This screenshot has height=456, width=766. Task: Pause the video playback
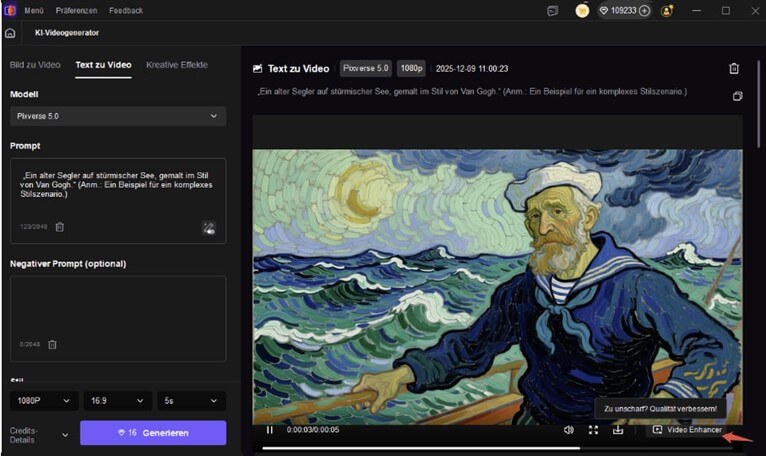269,430
